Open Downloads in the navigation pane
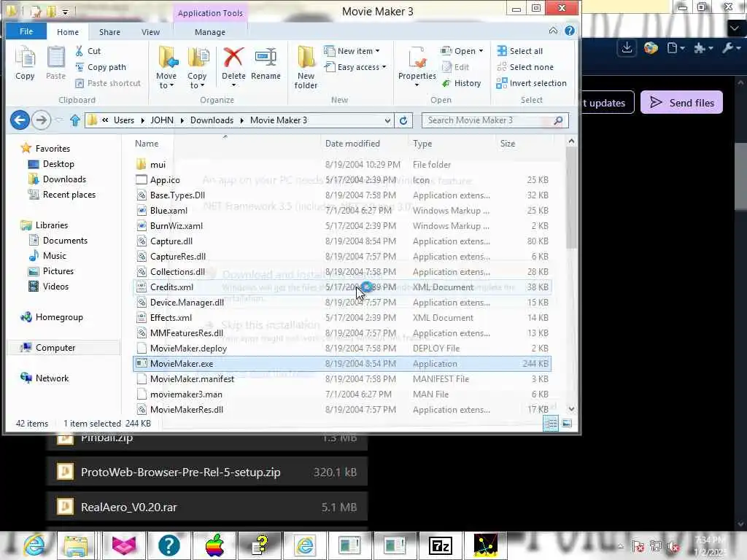747x560 pixels. (x=57, y=179)
